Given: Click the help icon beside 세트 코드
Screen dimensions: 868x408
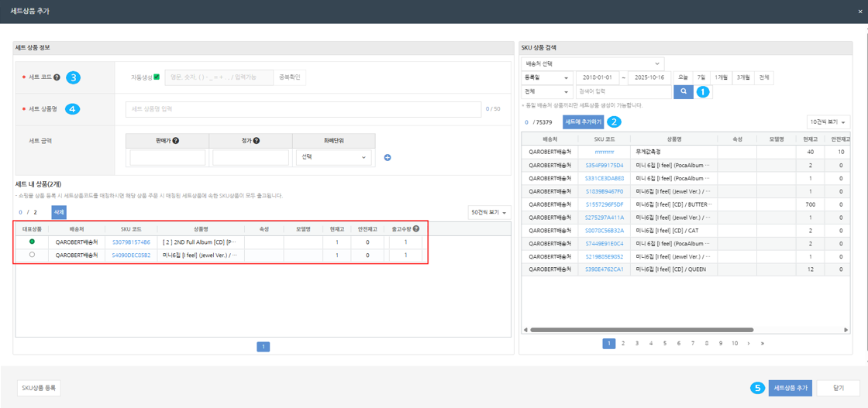Looking at the screenshot, I should point(57,77).
